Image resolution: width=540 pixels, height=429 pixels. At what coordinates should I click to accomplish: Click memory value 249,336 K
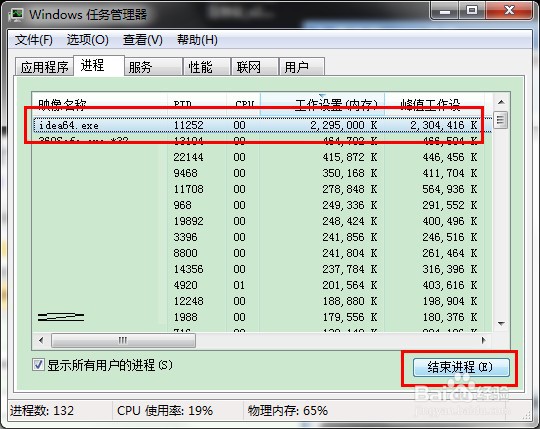pyautogui.click(x=350, y=205)
